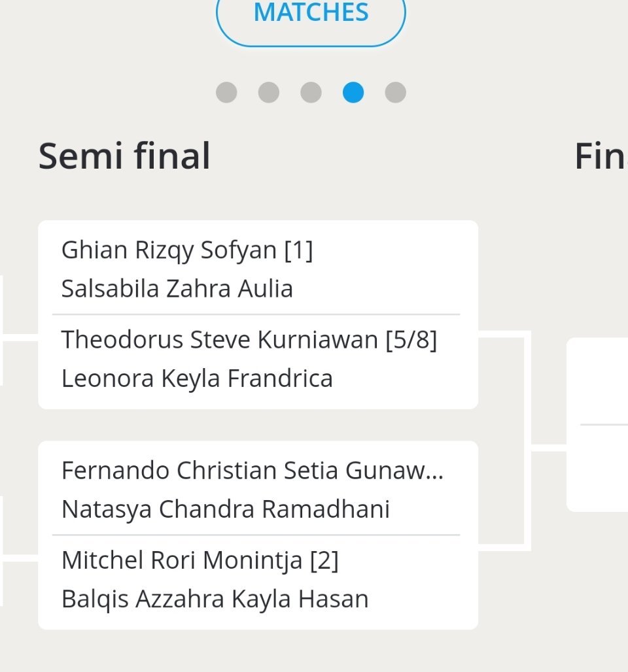Open Balqis Azzahra Kayla Hasan profile
Viewport: 628px width, 672px height.
coord(215,598)
